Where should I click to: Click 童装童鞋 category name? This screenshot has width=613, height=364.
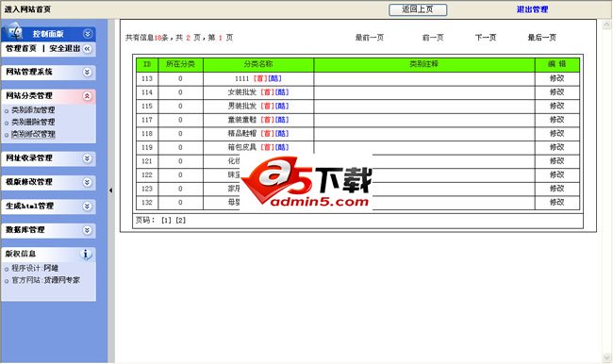click(242, 120)
